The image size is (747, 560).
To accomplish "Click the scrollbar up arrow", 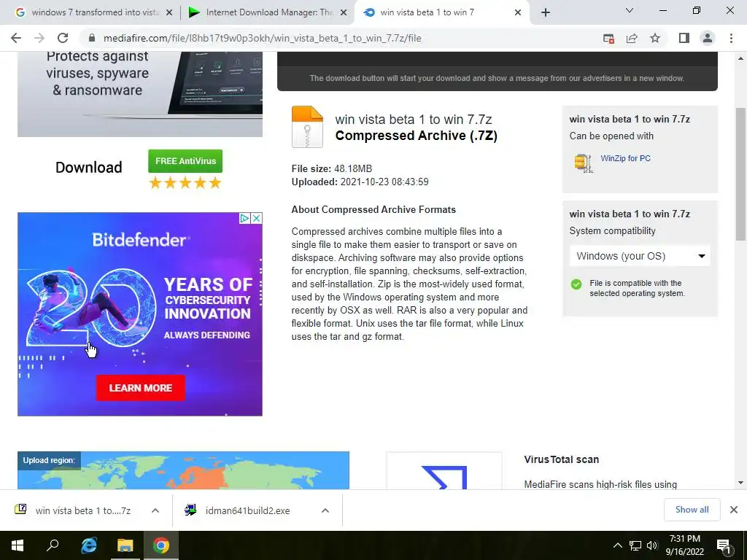I will 740,58.
